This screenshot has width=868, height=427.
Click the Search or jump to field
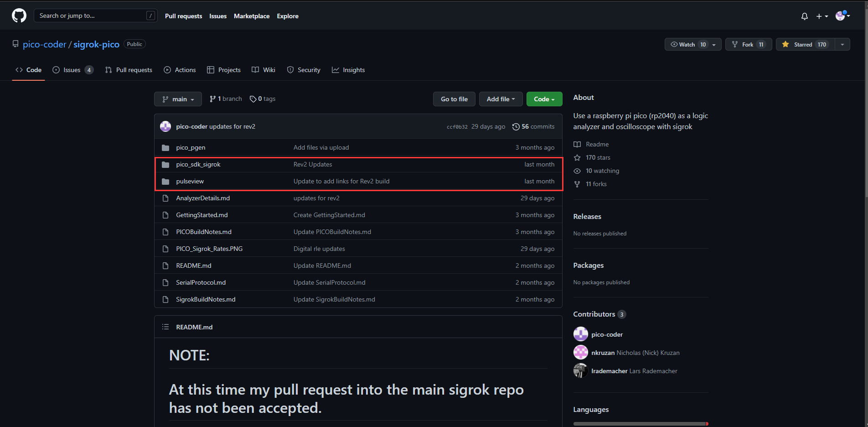click(x=96, y=16)
